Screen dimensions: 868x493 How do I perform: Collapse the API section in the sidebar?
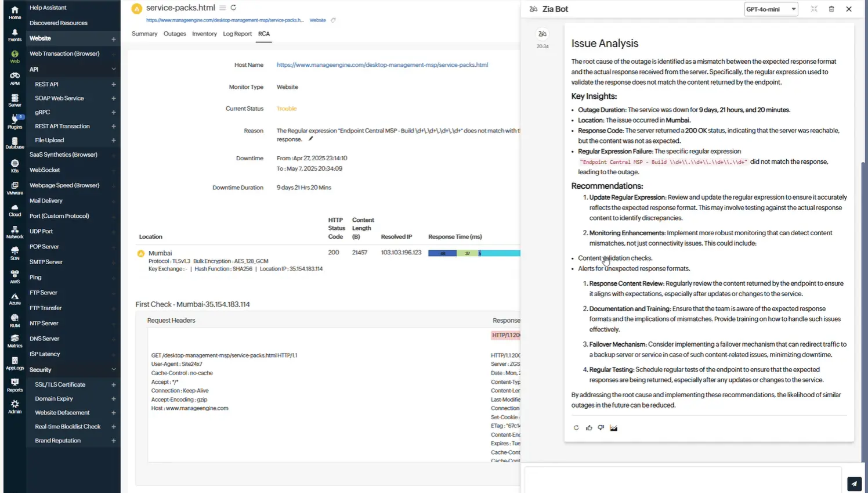point(114,69)
